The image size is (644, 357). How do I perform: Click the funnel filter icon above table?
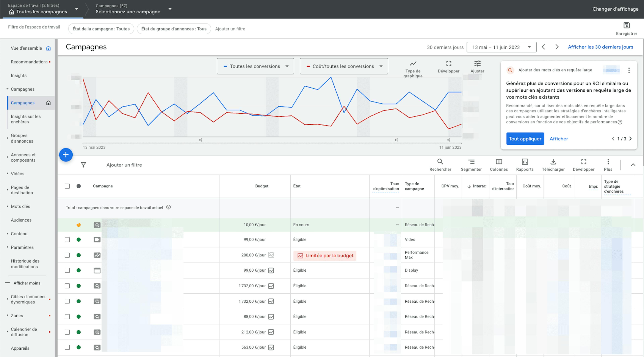coord(84,165)
